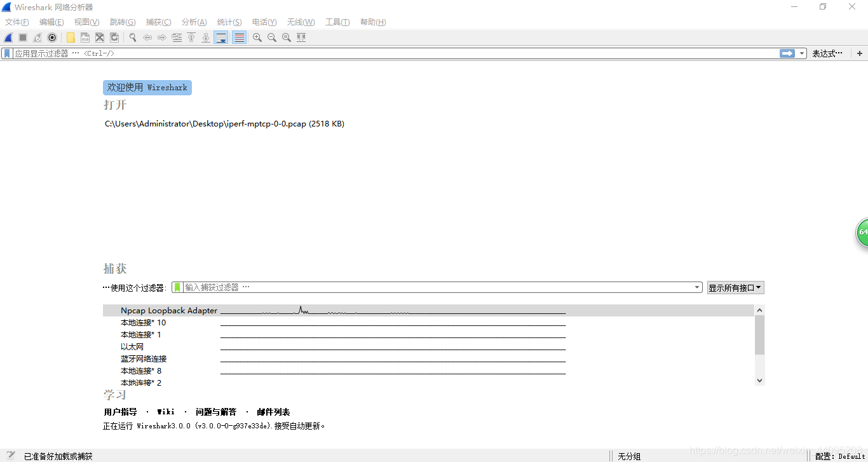Screen dimensions: 868x462
Task: Select Npcap Loopback Adapter interface
Action: [429, 311]
